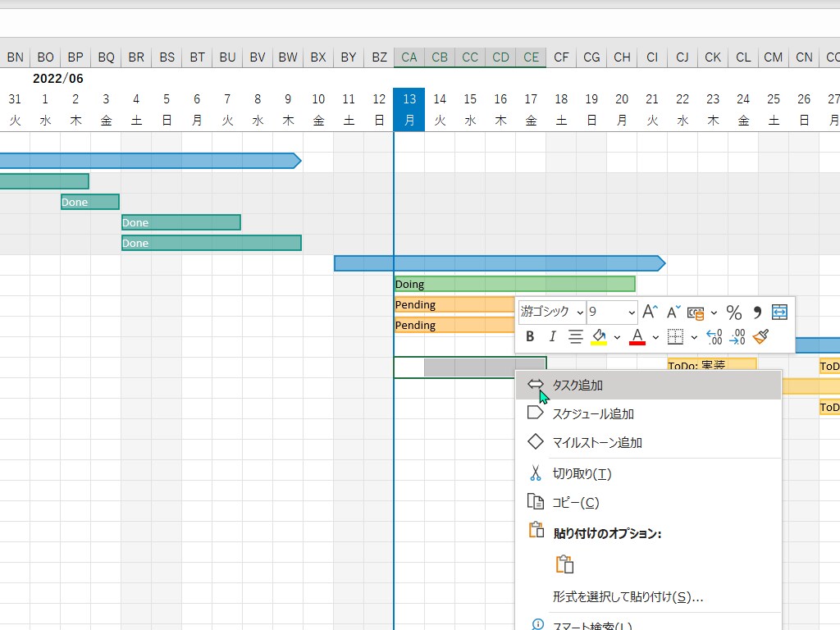Toggle italic formatting
840x630 pixels.
click(552, 336)
